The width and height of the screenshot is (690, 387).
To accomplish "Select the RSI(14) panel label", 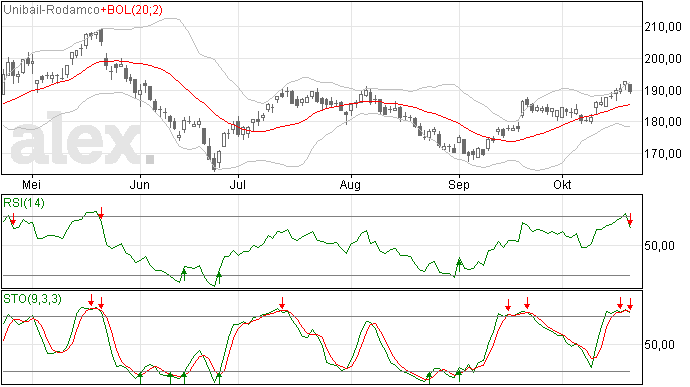I will tap(24, 203).
